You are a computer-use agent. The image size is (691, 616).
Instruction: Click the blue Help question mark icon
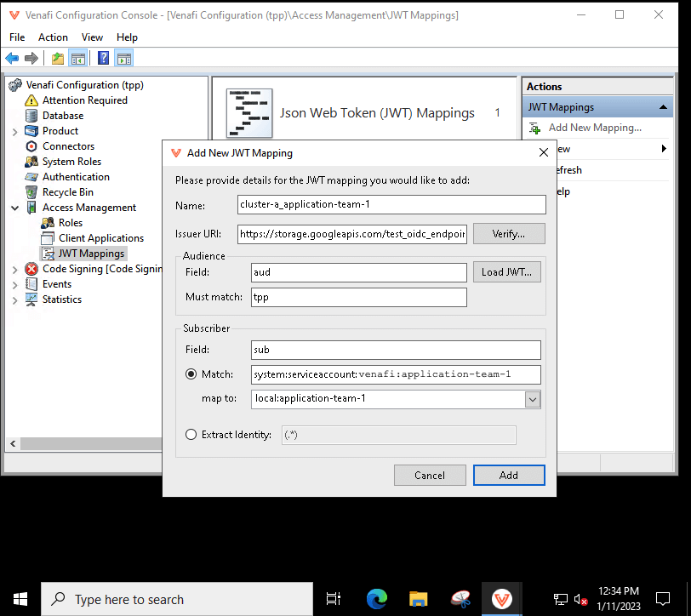[x=103, y=58]
